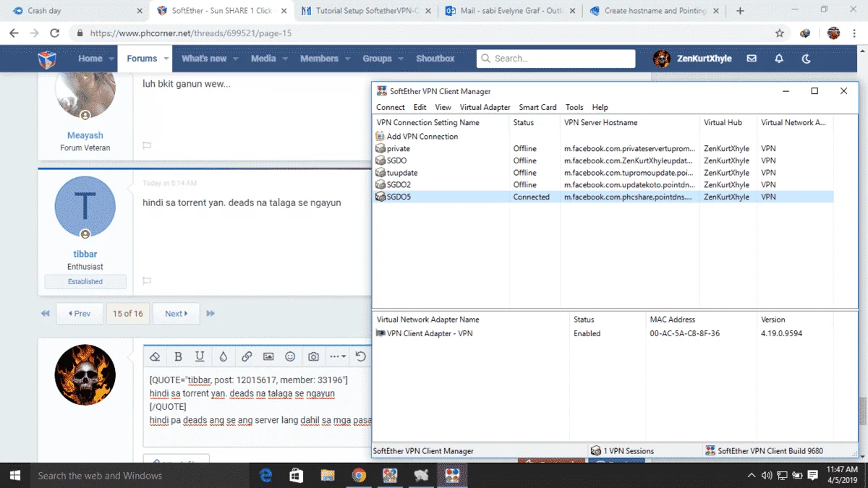Click phcorner site logo icon
Screen dimensions: 868x488
click(x=47, y=59)
